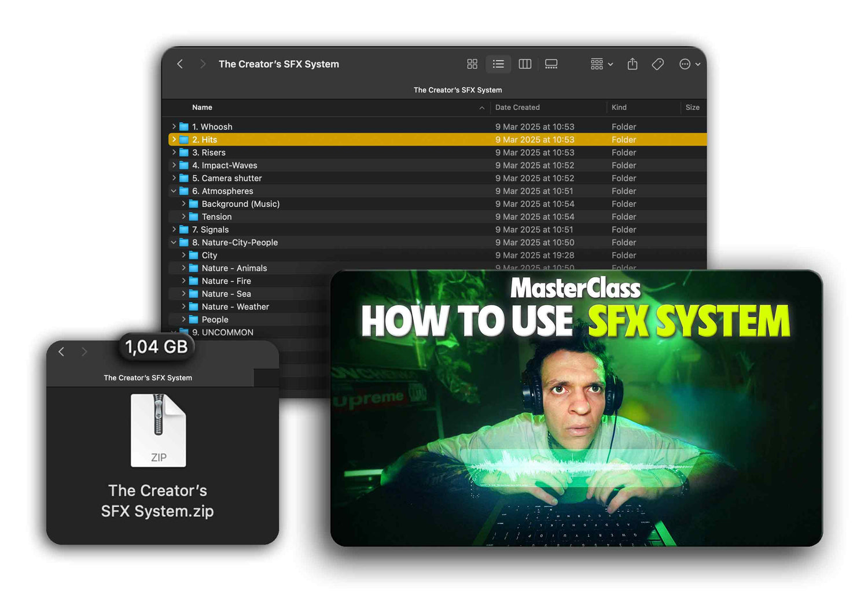Screen dimensions: 868x591
Task: Sort by Date Created column
Action: tap(517, 108)
